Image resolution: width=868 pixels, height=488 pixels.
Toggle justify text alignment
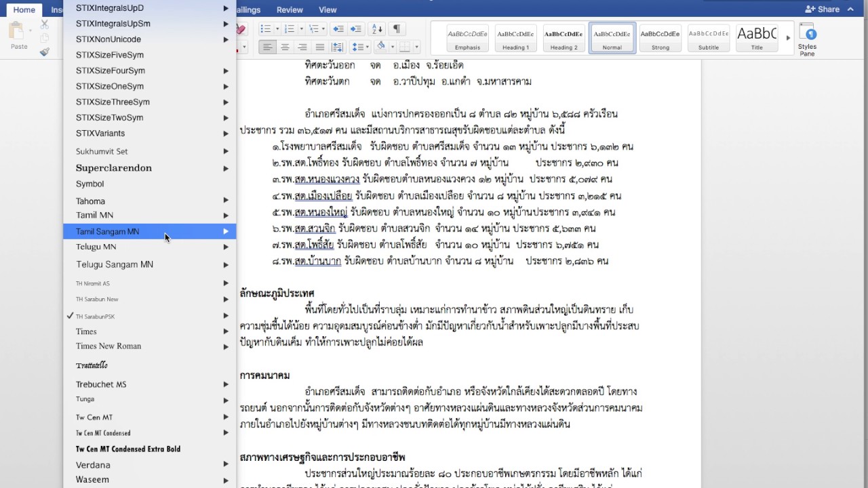point(319,47)
